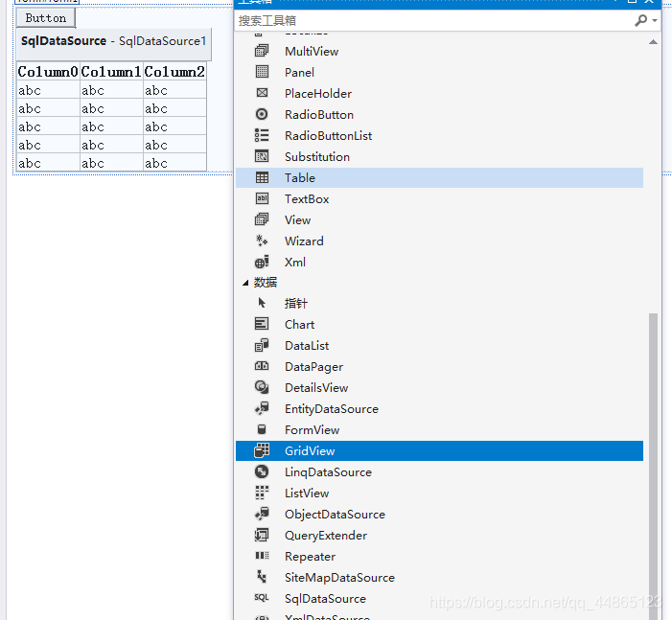672x620 pixels.
Task: Click the ListView control icon
Action: pyautogui.click(x=262, y=493)
